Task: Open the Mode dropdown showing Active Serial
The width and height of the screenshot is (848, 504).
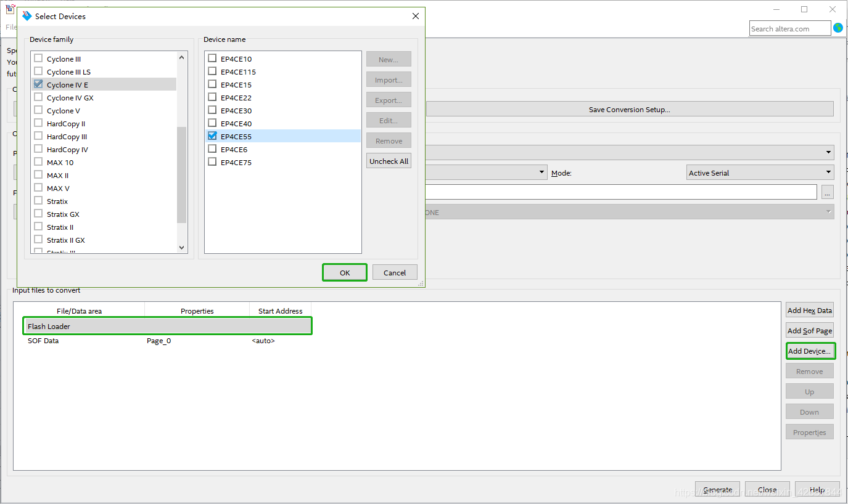Action: (760, 173)
